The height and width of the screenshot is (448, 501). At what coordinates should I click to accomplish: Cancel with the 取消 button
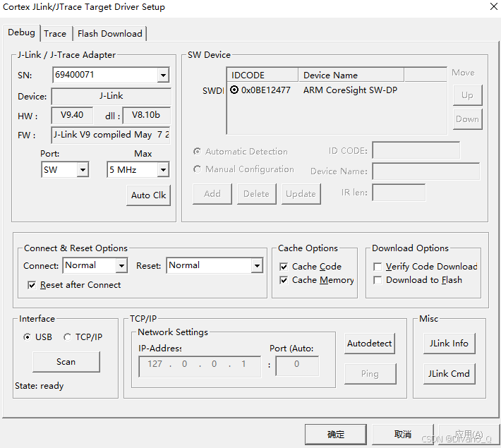(x=403, y=435)
